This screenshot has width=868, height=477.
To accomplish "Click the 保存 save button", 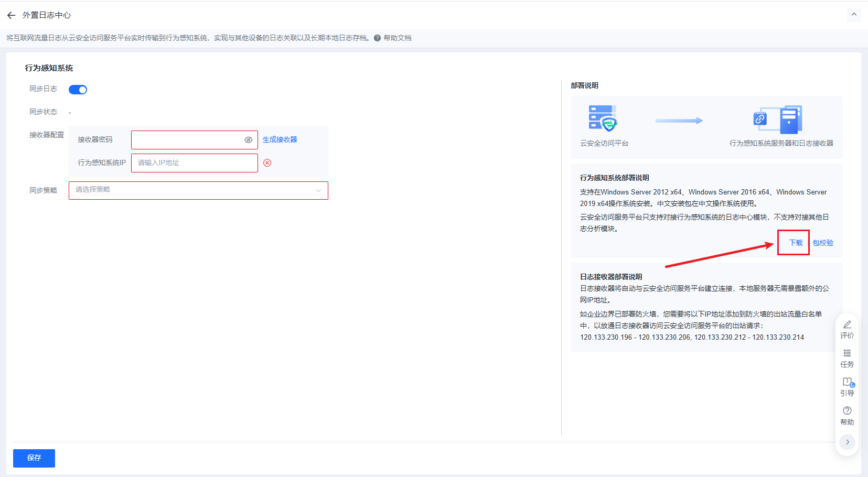I will (34, 458).
